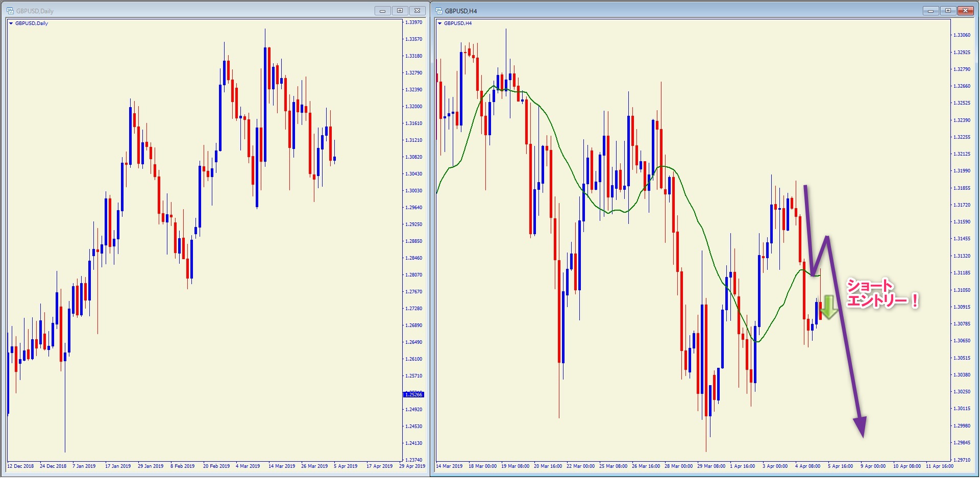Click the 26 Mar 2019 date on the Daily axis

point(314,466)
